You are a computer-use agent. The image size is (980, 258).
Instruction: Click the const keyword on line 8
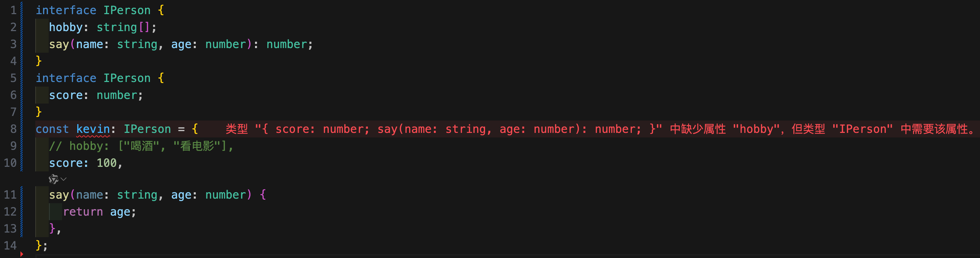[x=52, y=129]
